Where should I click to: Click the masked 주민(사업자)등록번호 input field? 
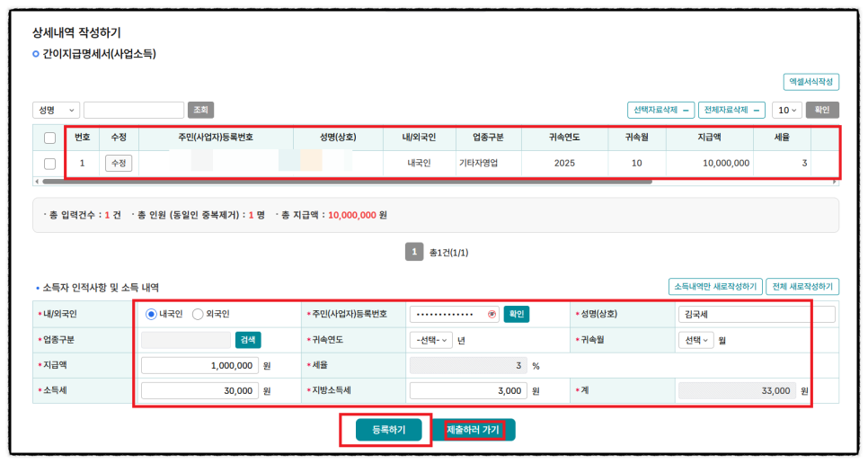pyautogui.click(x=454, y=314)
